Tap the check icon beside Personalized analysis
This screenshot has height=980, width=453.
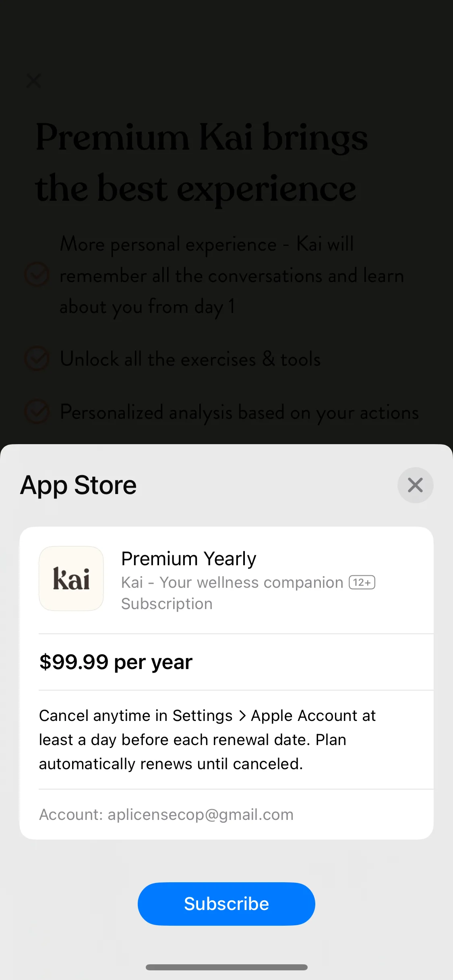click(x=37, y=412)
